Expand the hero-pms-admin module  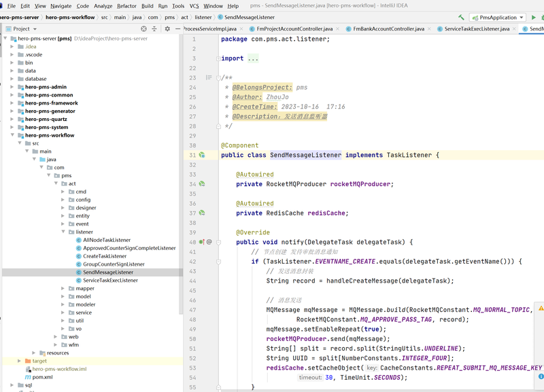tap(12, 87)
